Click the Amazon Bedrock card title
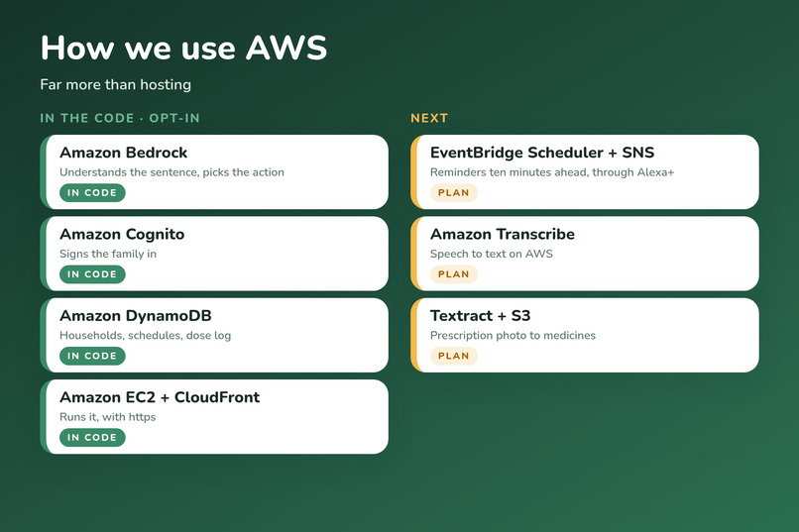Viewport: 799px width, 532px height. pos(123,153)
